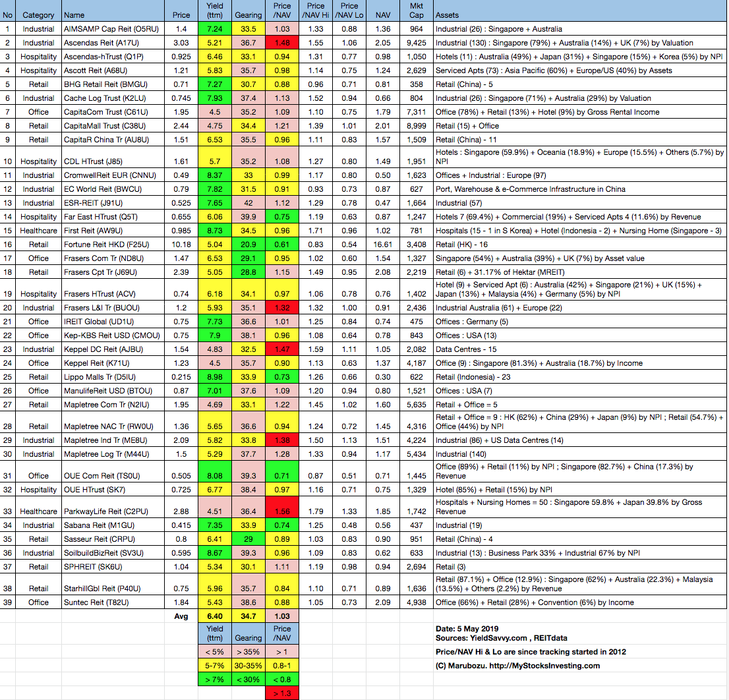This screenshot has height=700, width=729.
Task: Select 'SPHREIT (SK6U)' name cell
Action: (x=113, y=567)
